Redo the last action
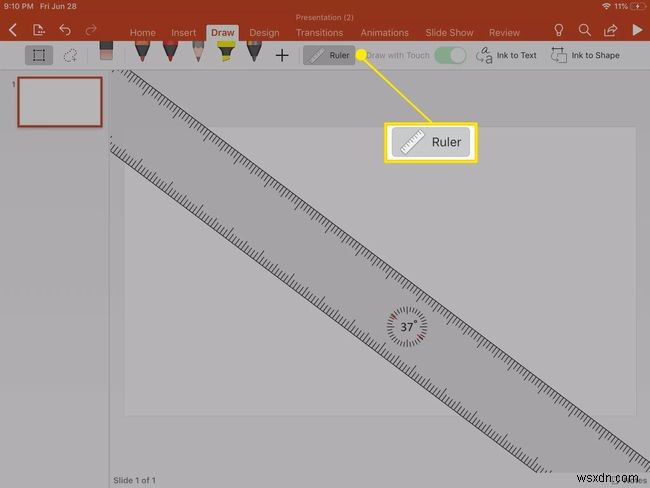Viewport: 650px width, 488px height. tap(91, 30)
